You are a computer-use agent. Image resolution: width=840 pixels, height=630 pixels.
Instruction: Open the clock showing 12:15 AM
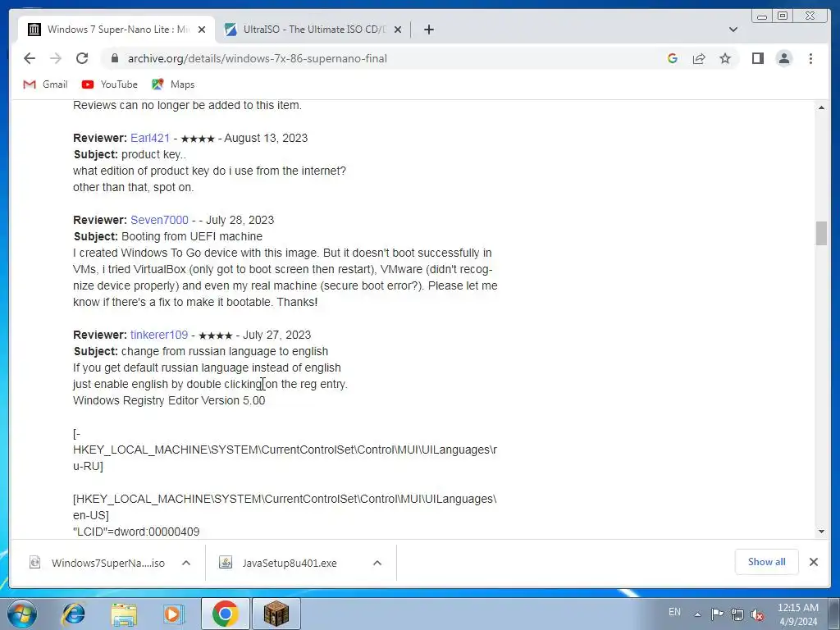coord(797,614)
